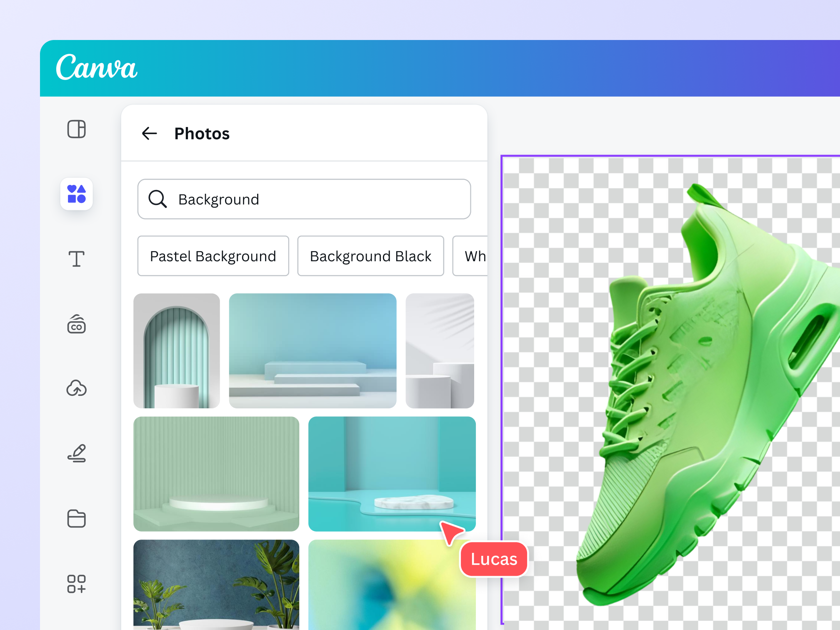Choose the blue steps background photo
This screenshot has width=840, height=630.
coord(312,350)
